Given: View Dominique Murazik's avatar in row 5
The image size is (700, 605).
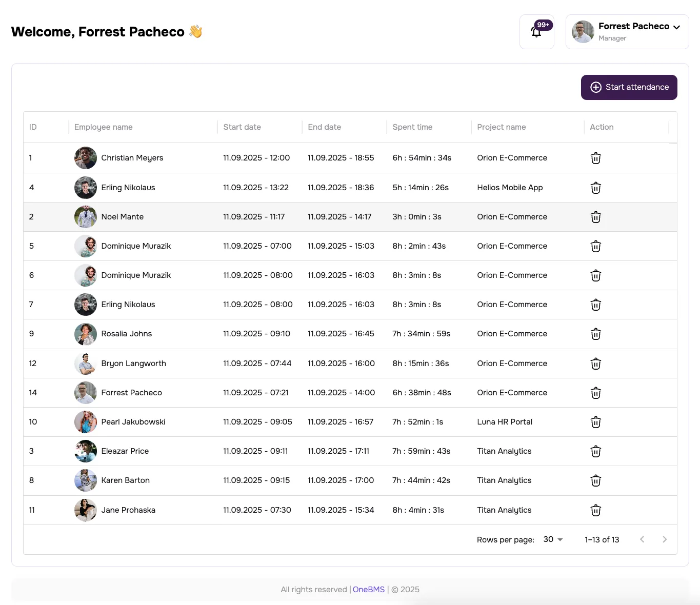Looking at the screenshot, I should pyautogui.click(x=85, y=246).
